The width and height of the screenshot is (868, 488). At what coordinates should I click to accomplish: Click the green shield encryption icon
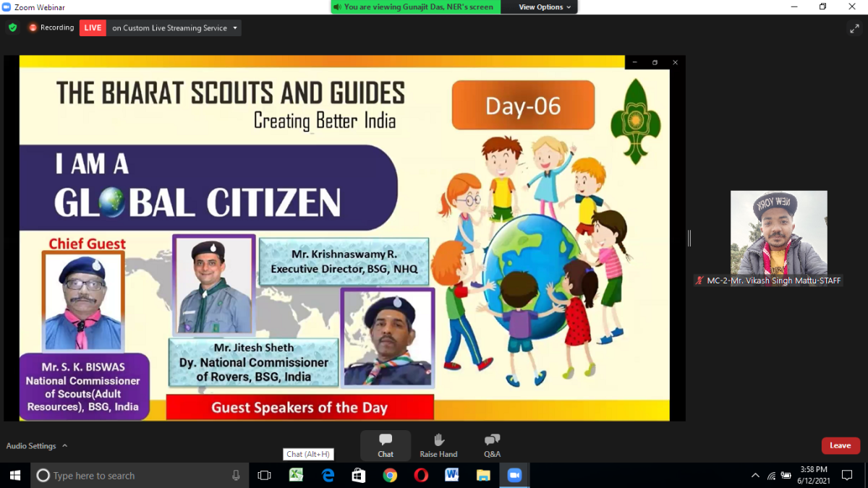click(x=12, y=27)
